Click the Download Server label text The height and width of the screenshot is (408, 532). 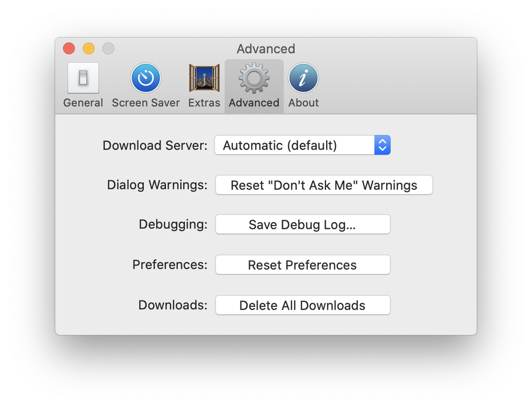(x=155, y=146)
